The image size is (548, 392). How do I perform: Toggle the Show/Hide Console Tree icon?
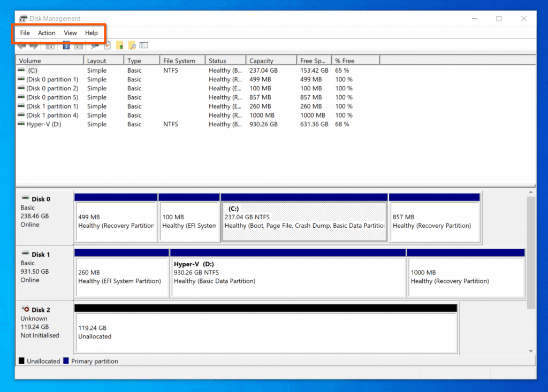(x=50, y=46)
